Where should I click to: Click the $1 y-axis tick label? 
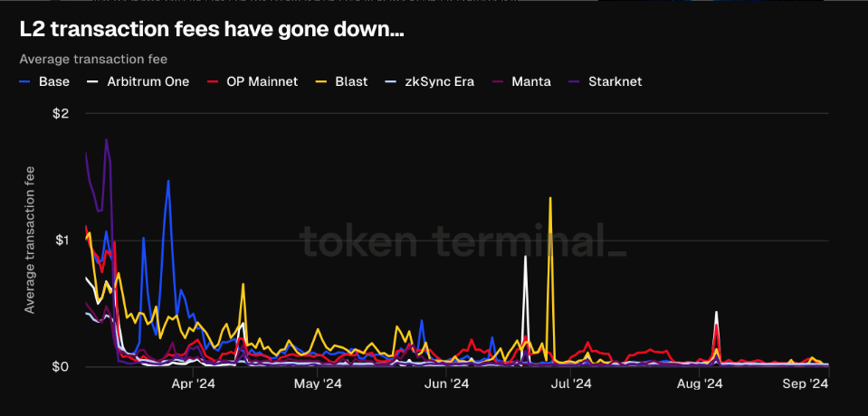62,240
